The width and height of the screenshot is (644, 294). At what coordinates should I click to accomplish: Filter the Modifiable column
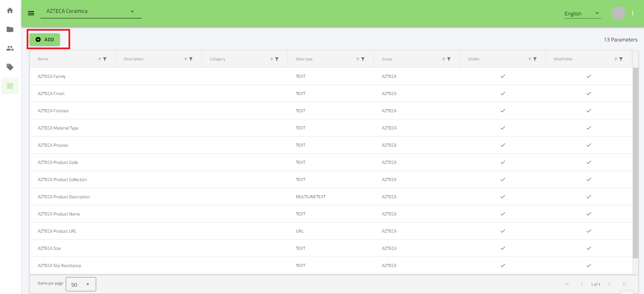pyautogui.click(x=621, y=59)
